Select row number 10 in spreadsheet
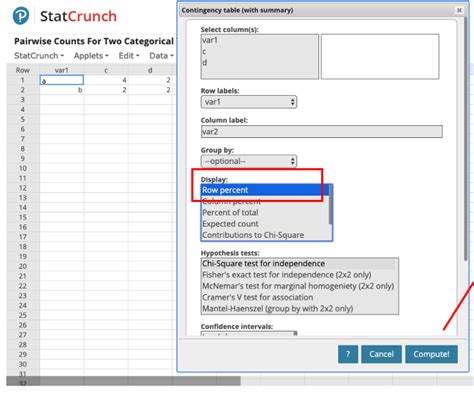Image resolution: width=474 pixels, height=399 pixels. coord(23,168)
